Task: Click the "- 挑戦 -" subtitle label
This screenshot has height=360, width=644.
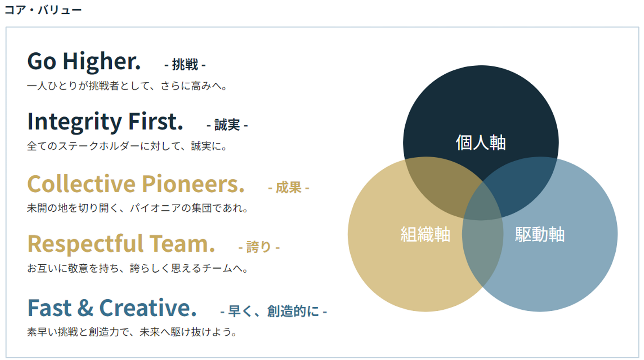Action: 185,65
